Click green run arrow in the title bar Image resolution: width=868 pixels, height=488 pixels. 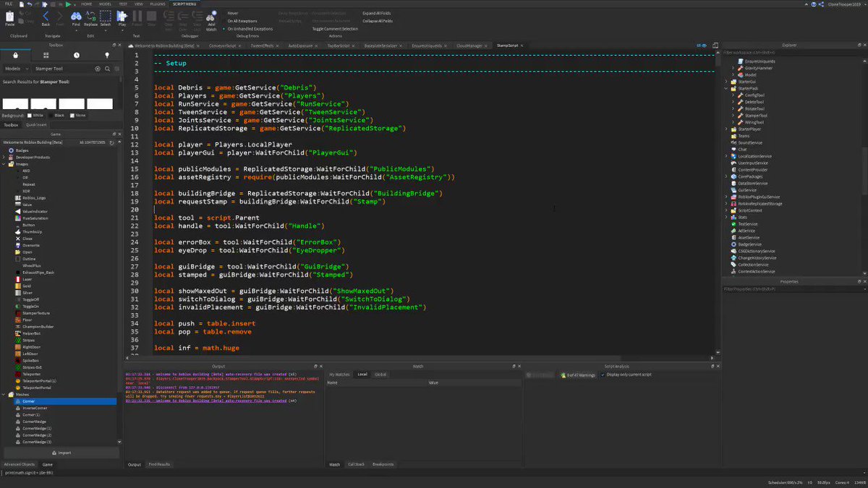[x=68, y=4]
